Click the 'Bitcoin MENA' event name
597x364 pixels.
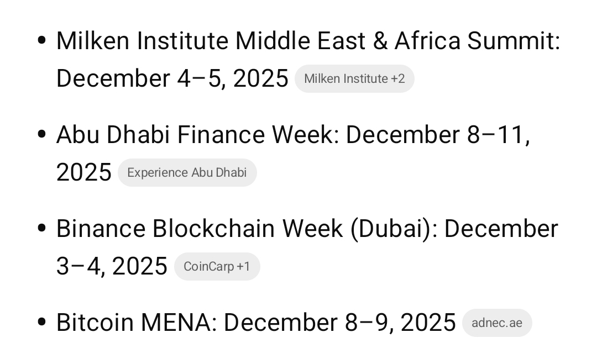pos(136,323)
